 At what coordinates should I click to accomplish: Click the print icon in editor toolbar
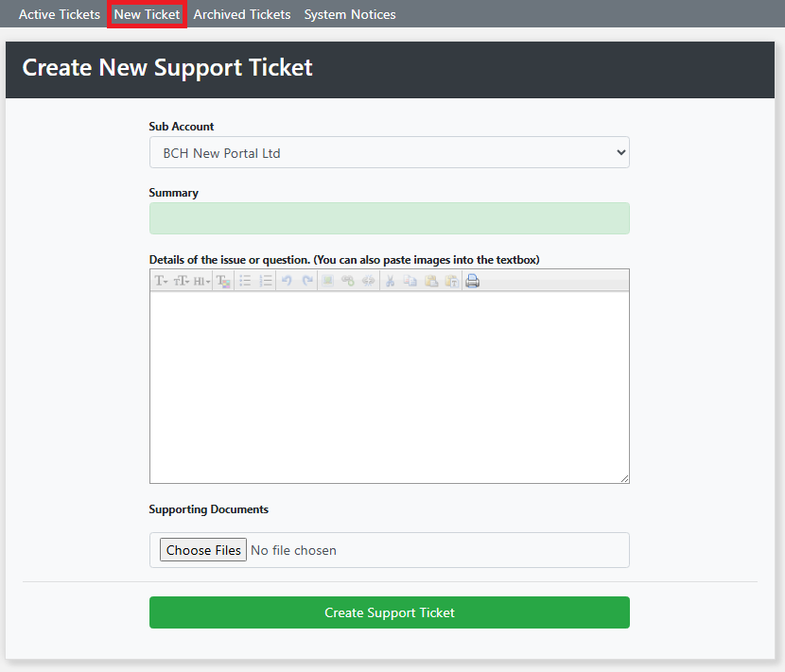click(472, 281)
